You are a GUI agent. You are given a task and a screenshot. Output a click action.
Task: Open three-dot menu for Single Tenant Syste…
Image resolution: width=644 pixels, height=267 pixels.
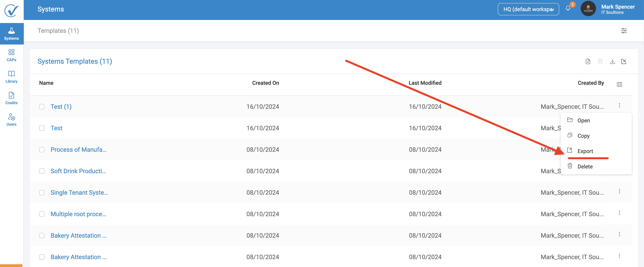pyautogui.click(x=619, y=191)
